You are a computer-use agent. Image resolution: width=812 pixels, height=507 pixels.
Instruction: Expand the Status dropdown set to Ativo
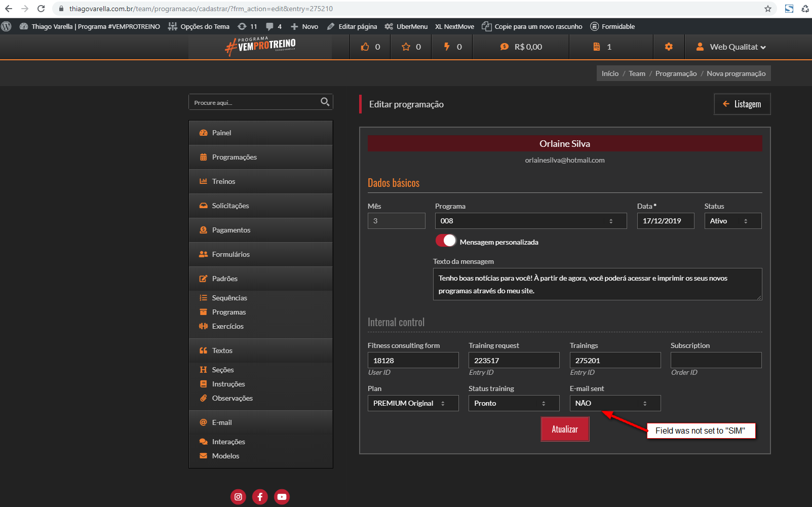click(x=732, y=221)
